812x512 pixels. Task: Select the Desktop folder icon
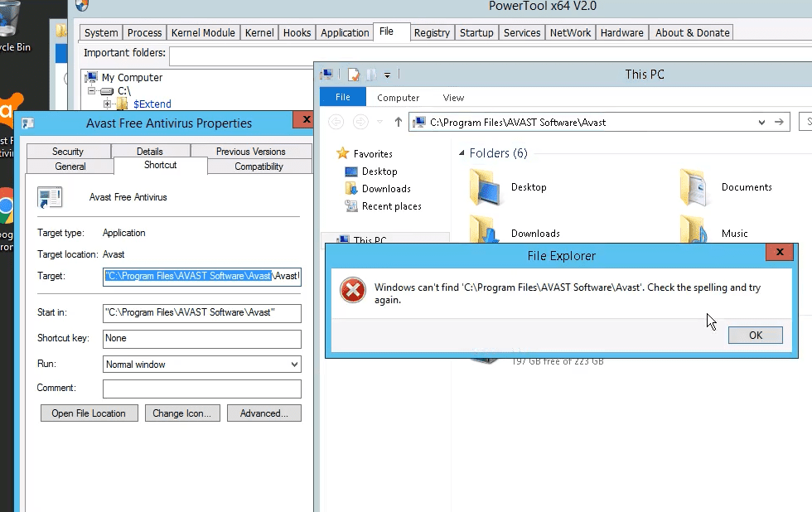click(x=486, y=187)
